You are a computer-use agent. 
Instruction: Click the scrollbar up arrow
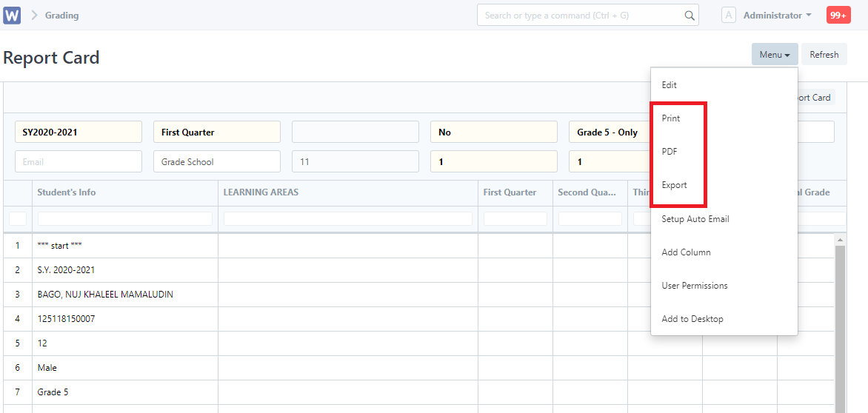(x=839, y=240)
